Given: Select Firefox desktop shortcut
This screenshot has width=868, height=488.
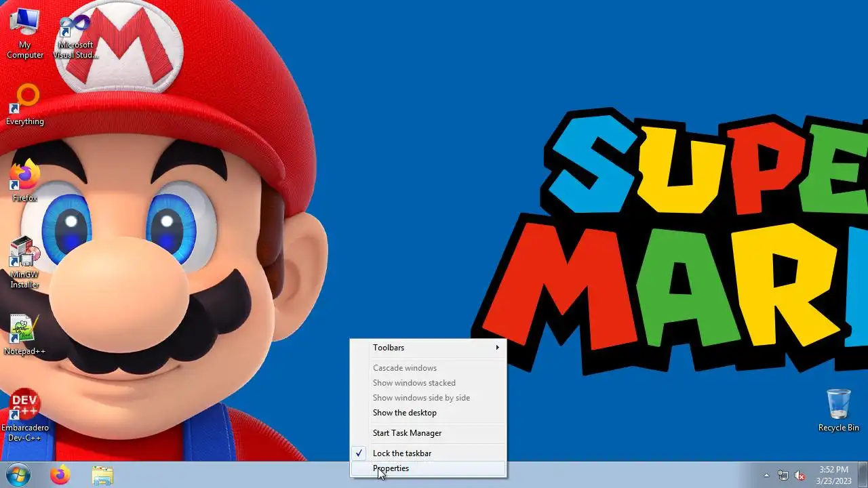Looking at the screenshot, I should pyautogui.click(x=25, y=182).
